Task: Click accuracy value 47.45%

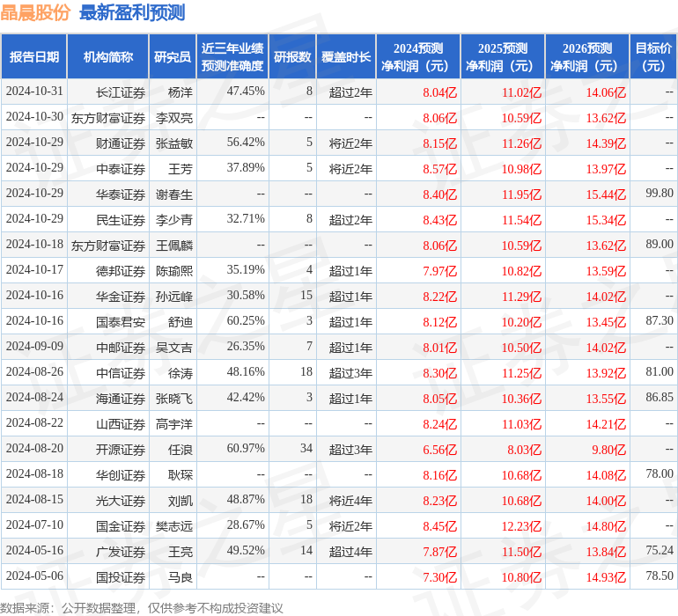Action: [x=246, y=92]
